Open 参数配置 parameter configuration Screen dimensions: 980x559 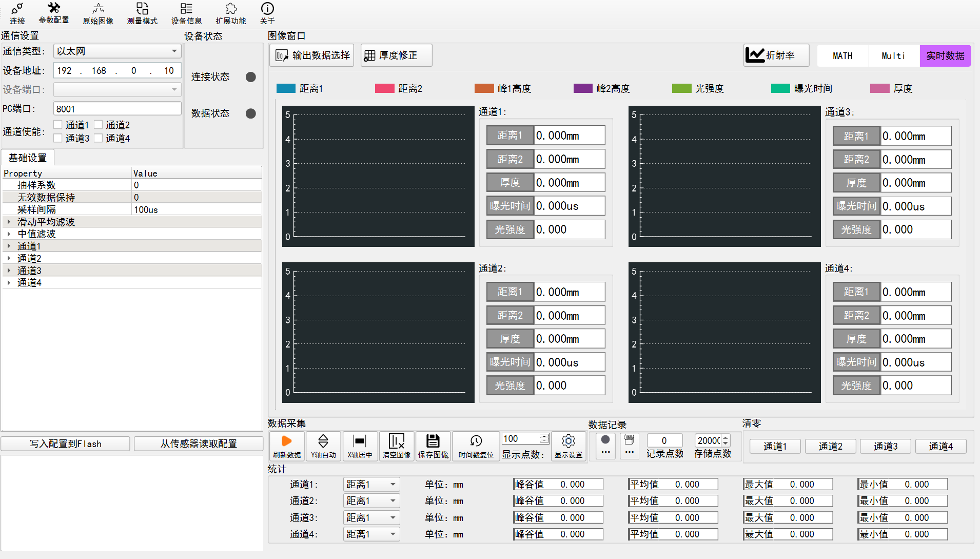pos(54,13)
